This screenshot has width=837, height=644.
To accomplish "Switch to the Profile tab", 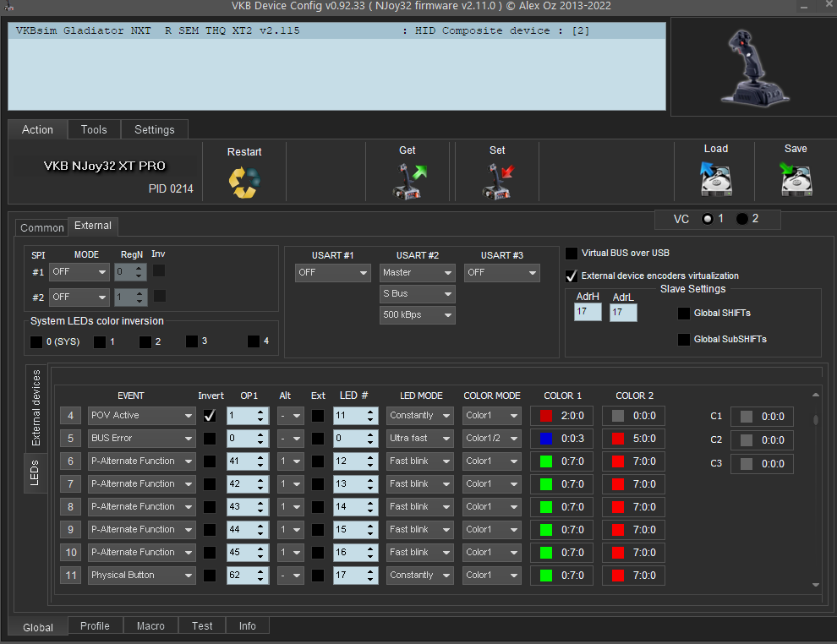I will (x=95, y=626).
